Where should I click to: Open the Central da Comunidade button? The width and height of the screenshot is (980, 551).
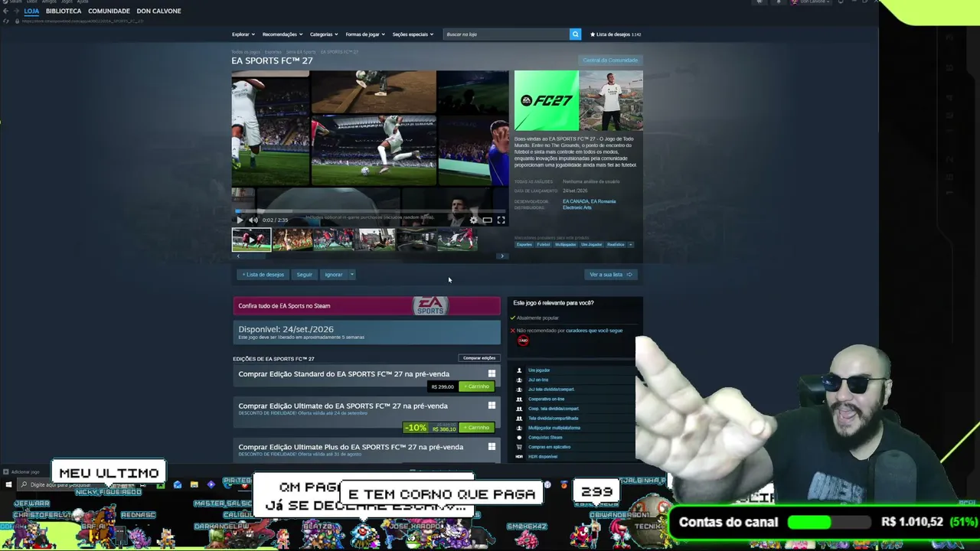point(610,60)
